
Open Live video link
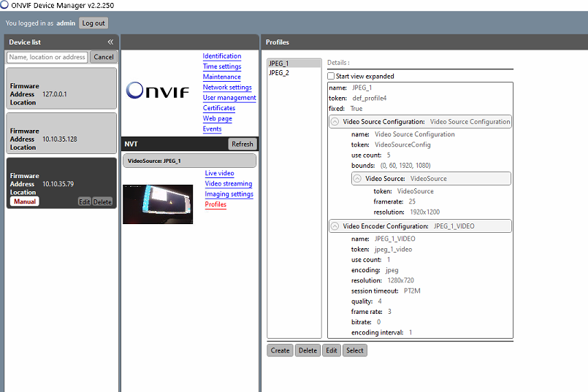click(x=219, y=174)
